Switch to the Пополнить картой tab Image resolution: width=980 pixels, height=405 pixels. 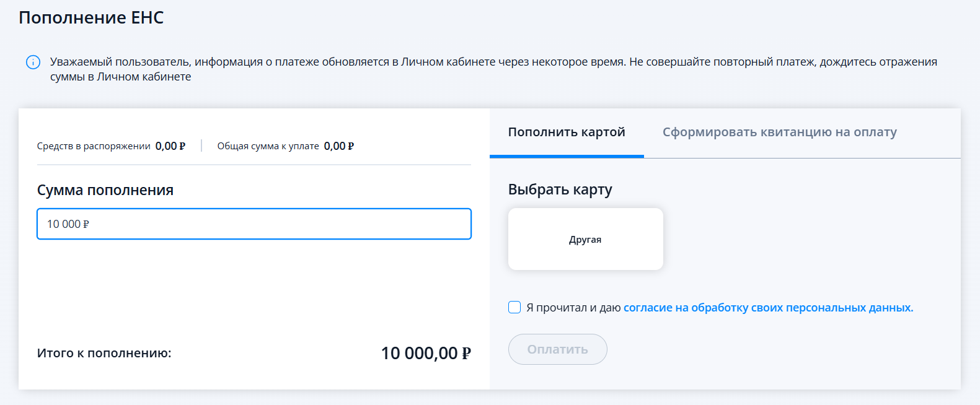[566, 133]
